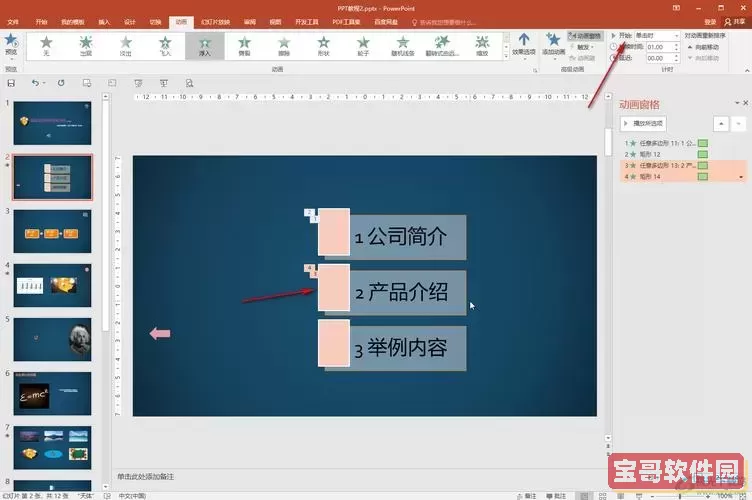This screenshot has width=752, height=500.
Task: Open the Animation group dialog launcher
Action: [x=535, y=70]
